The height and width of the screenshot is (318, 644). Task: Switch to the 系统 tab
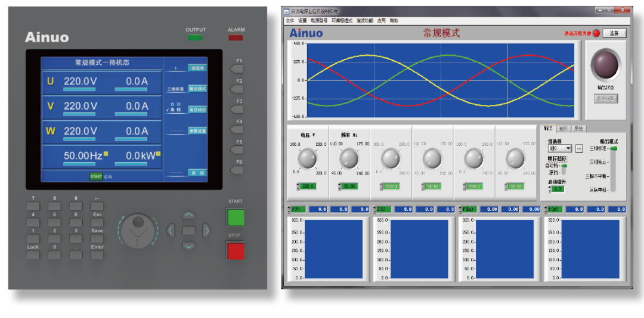click(578, 129)
